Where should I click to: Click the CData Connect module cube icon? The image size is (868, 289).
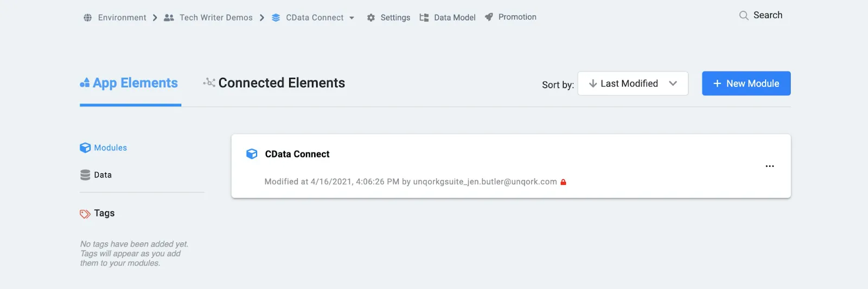[252, 154]
